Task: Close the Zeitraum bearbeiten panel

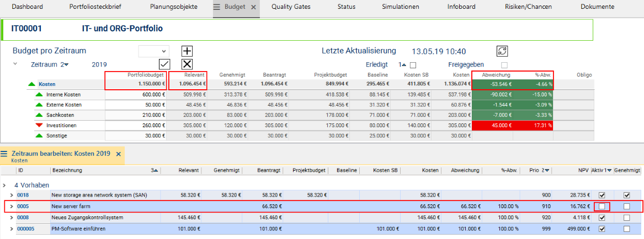Action: click(x=118, y=154)
